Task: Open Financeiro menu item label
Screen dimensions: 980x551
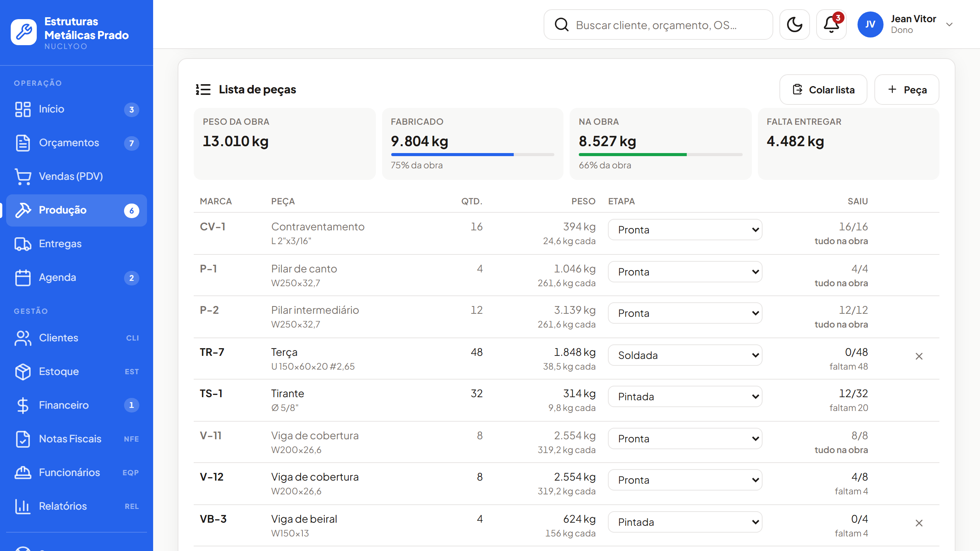Action: 64,405
